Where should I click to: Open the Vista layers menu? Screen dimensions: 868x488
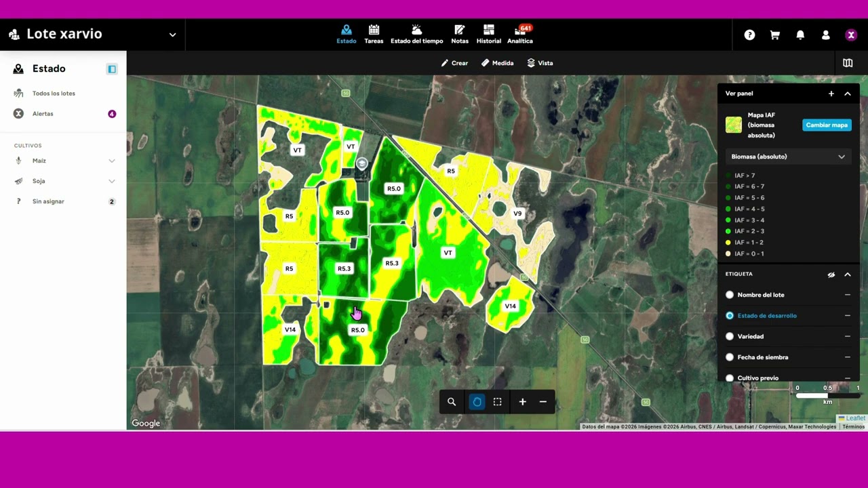coord(540,63)
